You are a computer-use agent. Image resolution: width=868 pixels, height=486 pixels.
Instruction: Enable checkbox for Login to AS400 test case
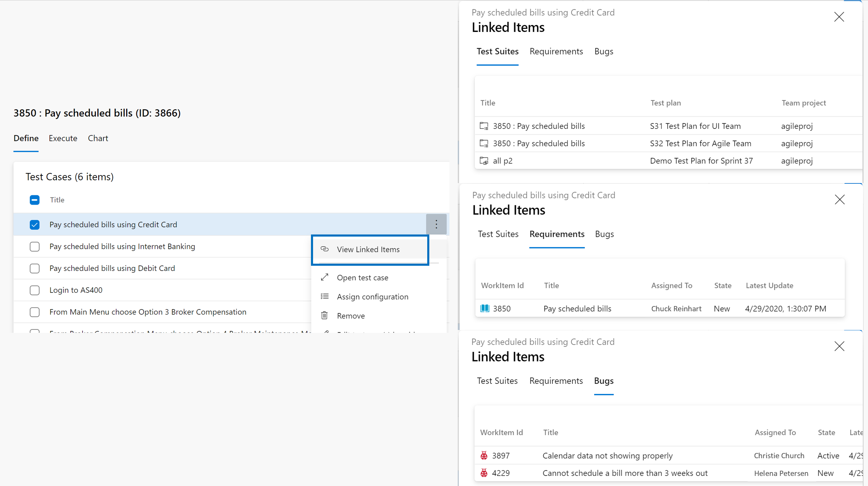coord(35,290)
